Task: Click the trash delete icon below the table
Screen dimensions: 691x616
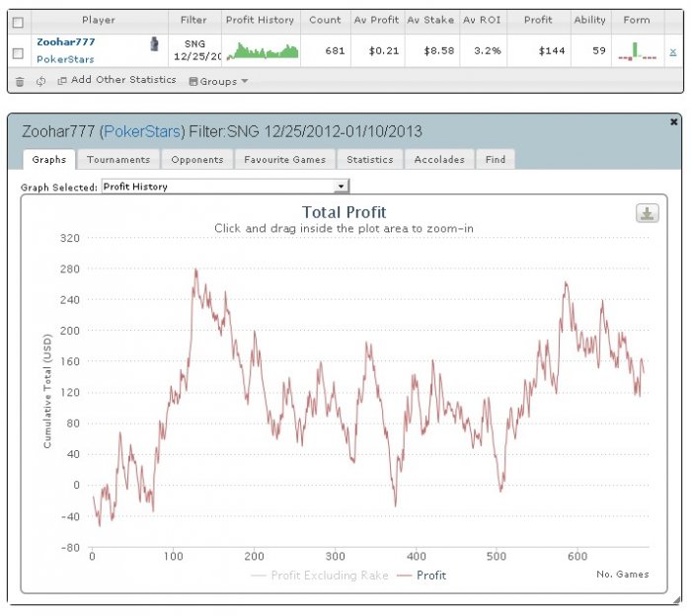Action: tap(20, 82)
